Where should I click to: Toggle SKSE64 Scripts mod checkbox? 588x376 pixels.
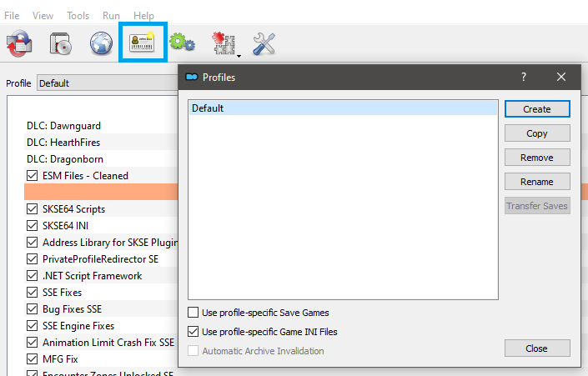33,208
